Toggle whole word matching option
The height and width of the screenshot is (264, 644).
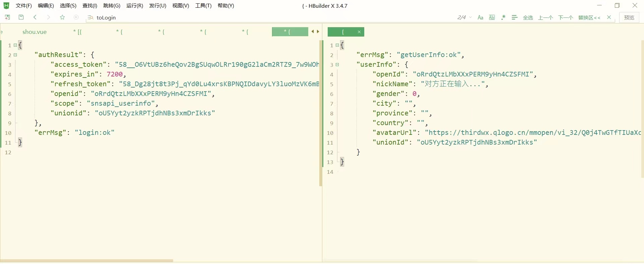pyautogui.click(x=492, y=17)
